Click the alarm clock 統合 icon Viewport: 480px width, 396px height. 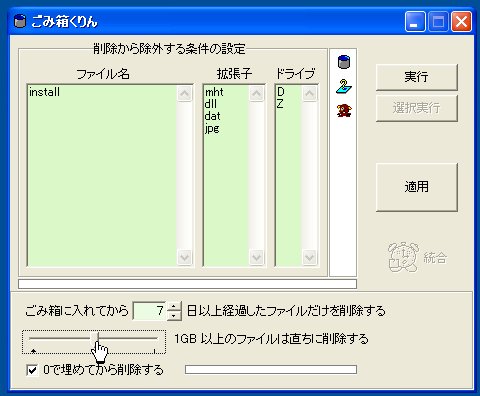[403, 257]
